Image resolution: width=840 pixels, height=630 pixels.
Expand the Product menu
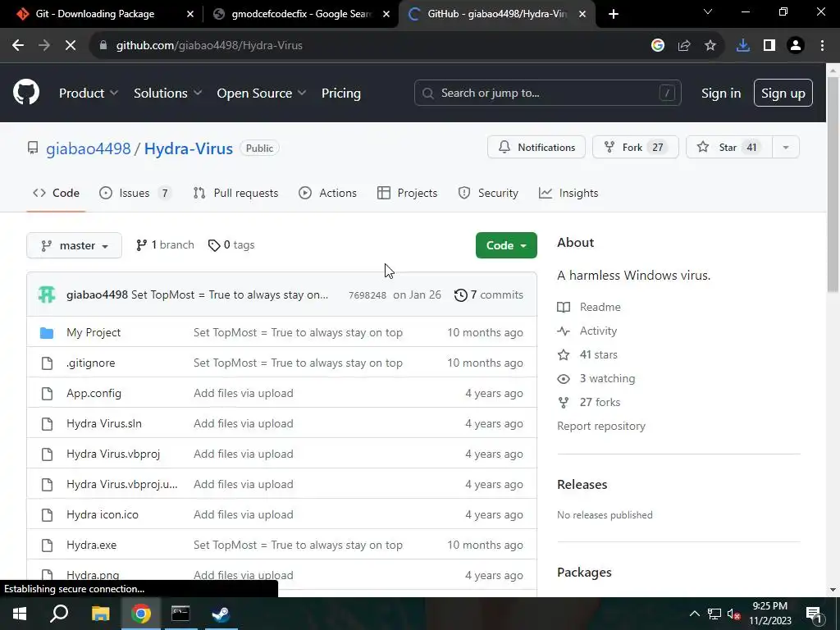[x=89, y=94]
